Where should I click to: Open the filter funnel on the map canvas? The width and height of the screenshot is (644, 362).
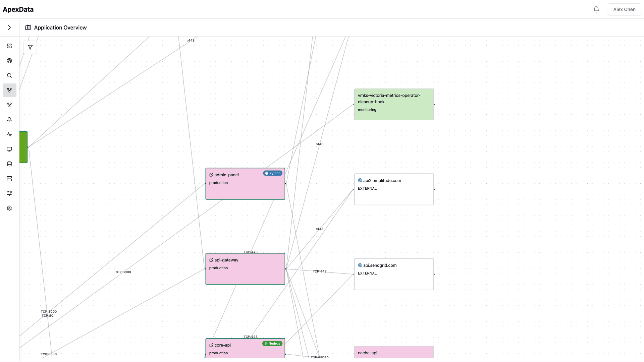pyautogui.click(x=30, y=47)
